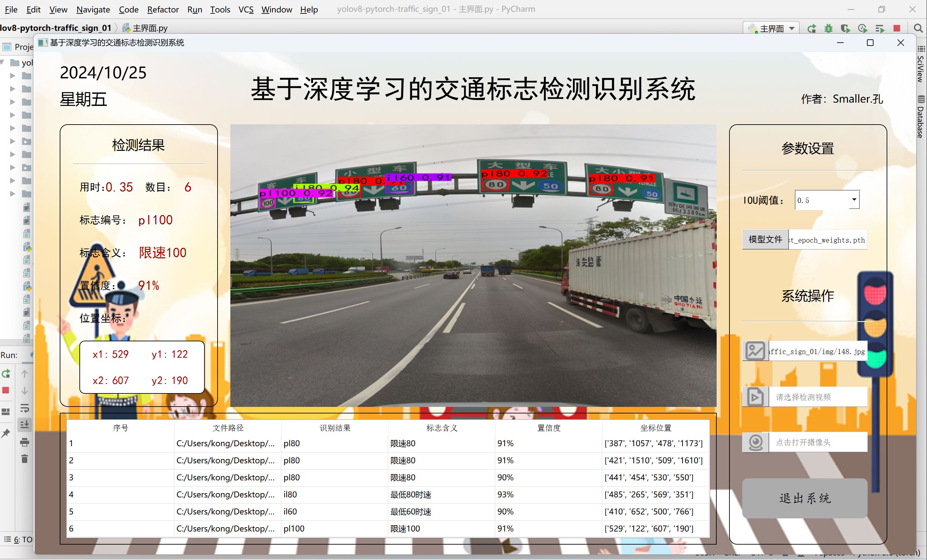Open the VCS menu

(246, 10)
